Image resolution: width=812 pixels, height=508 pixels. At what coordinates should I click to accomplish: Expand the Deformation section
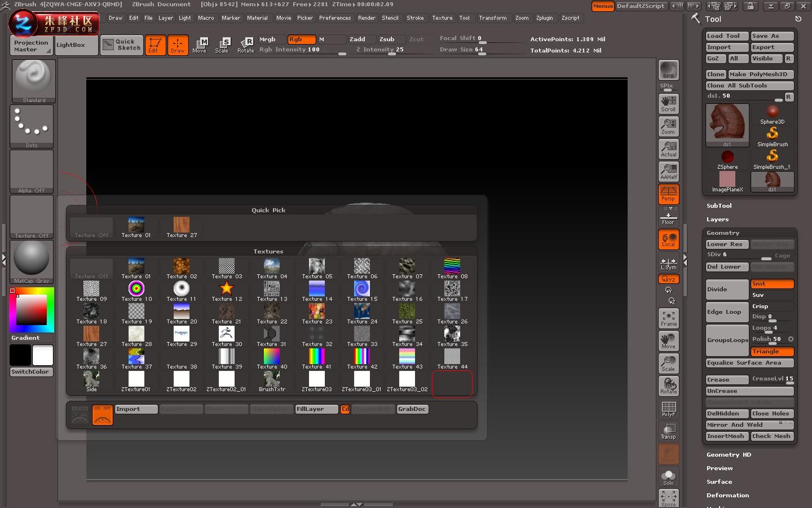click(727, 496)
